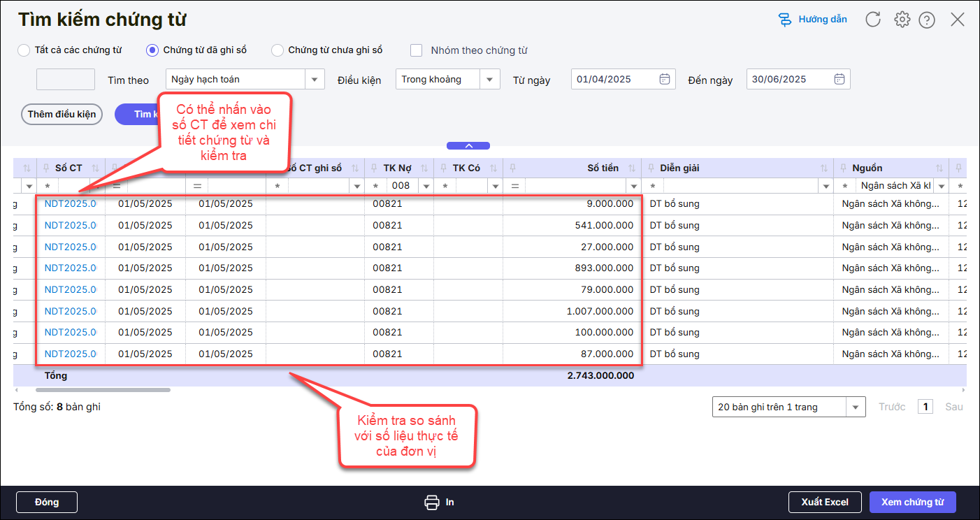Open the 20 bản ghi trên 1 trang dropdown
980x520 pixels.
coord(856,407)
